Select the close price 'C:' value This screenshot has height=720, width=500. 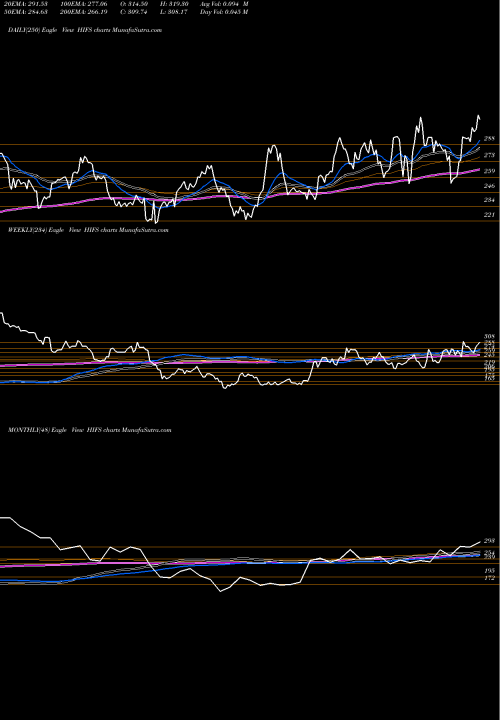click(134, 12)
